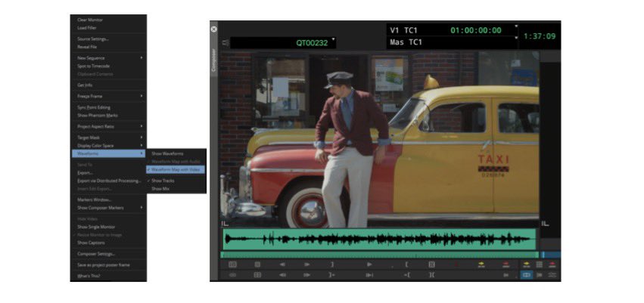Click the Rewind button in the bottom row
The height and width of the screenshot is (303, 644).
pyautogui.click(x=282, y=275)
